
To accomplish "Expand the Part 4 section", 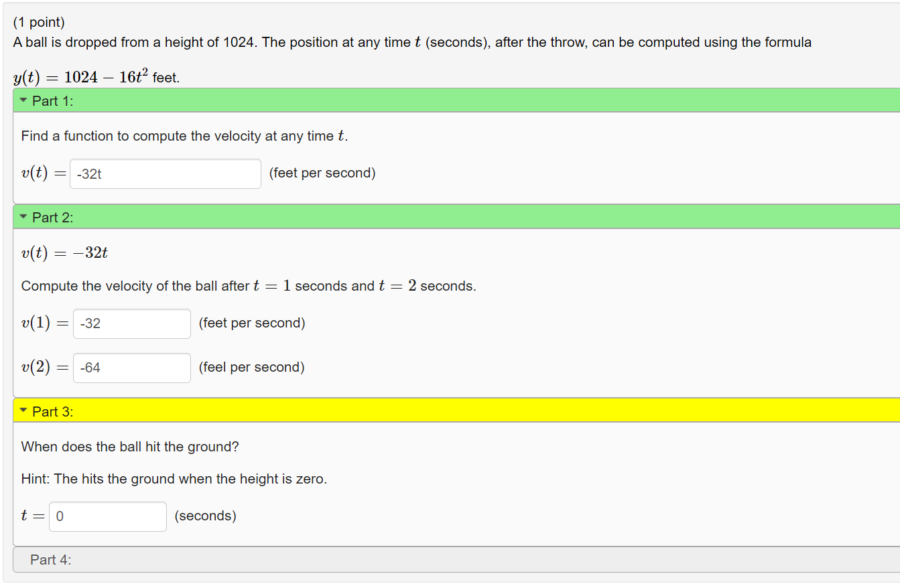I will coord(51,559).
